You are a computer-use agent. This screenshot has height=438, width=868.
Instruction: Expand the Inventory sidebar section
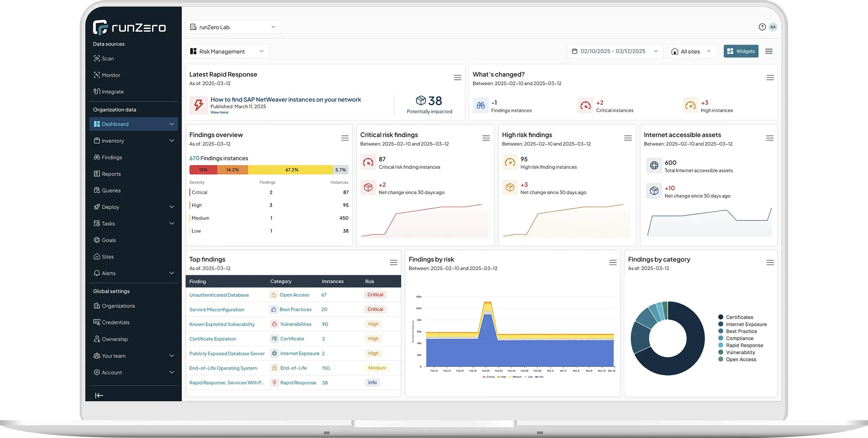pyautogui.click(x=133, y=141)
